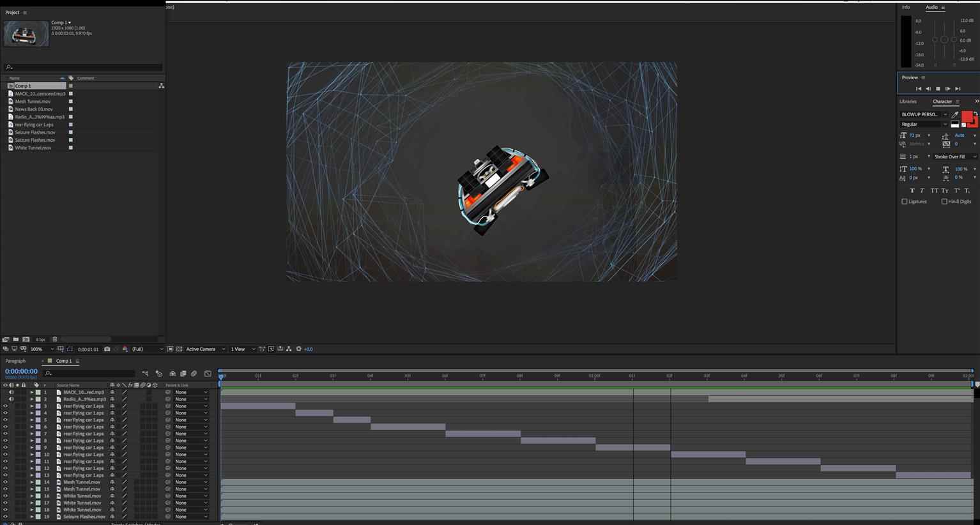This screenshot has width=980, height=525.
Task: Open magnification dropdown showing 100%
Action: (42, 349)
